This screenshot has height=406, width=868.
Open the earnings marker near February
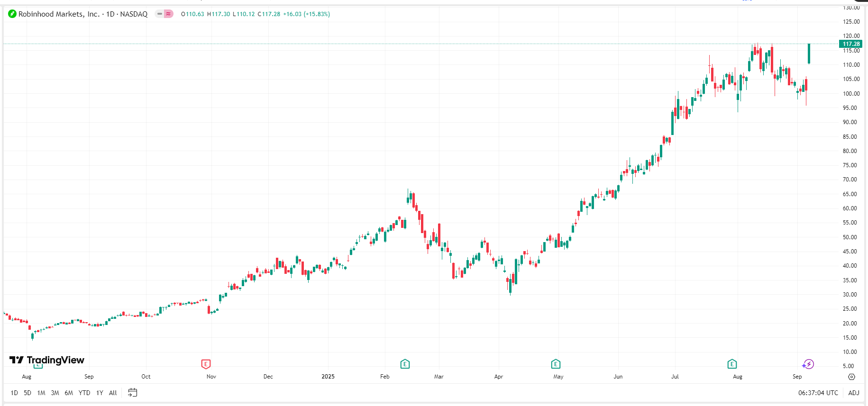tap(405, 364)
